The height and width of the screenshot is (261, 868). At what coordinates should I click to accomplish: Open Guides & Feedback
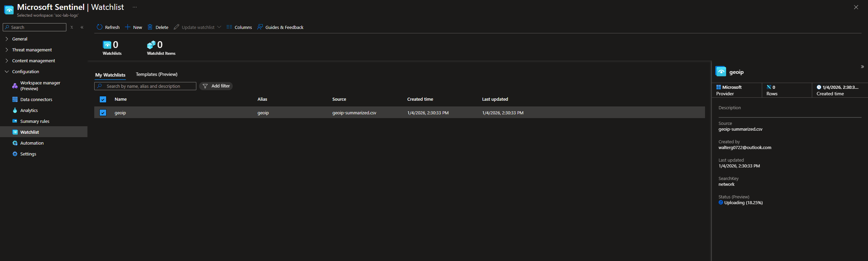pos(280,27)
